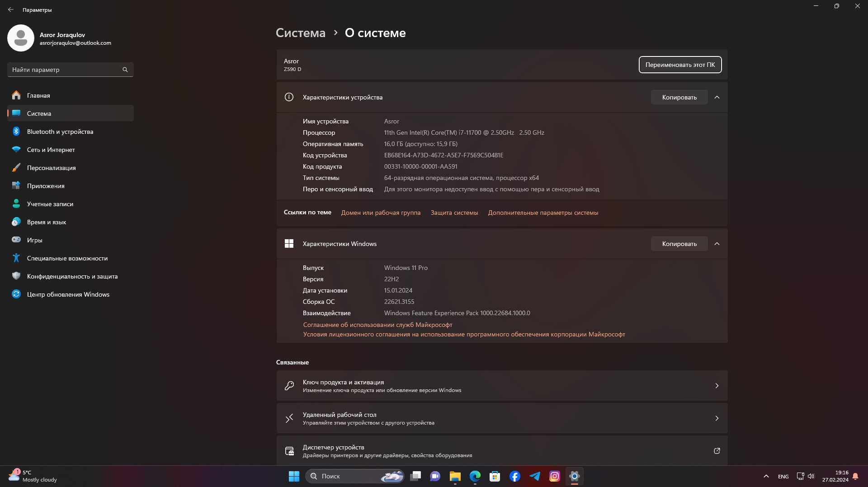The width and height of the screenshot is (868, 487).
Task: Open the user account avatar picture
Action: pos(21,38)
